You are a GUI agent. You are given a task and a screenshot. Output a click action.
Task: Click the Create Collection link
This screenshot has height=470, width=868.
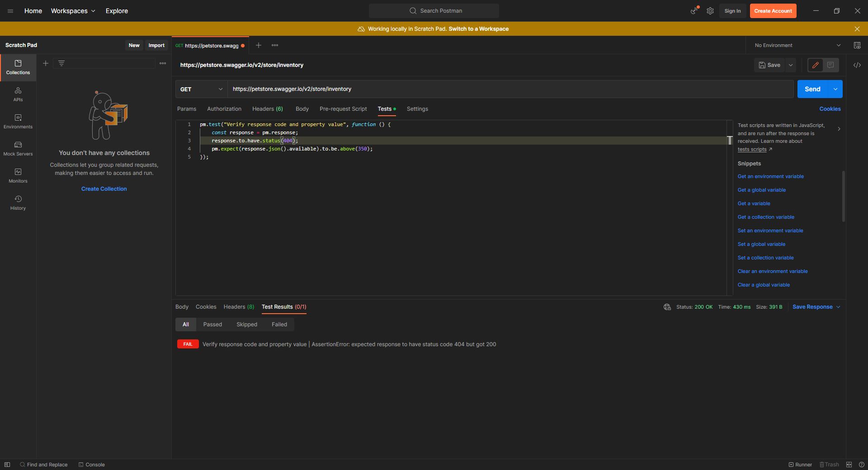pos(104,189)
